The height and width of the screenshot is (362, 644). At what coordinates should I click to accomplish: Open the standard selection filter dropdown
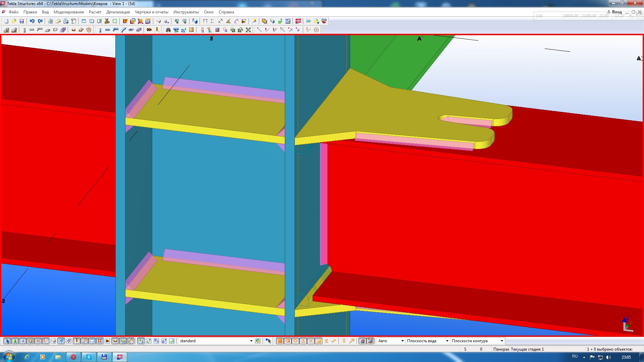251,341
